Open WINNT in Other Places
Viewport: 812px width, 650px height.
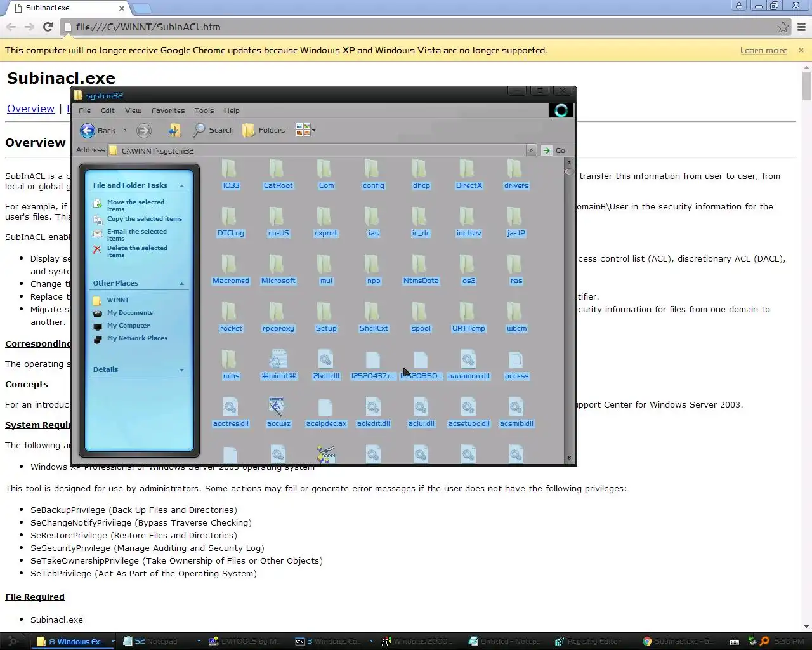click(118, 300)
